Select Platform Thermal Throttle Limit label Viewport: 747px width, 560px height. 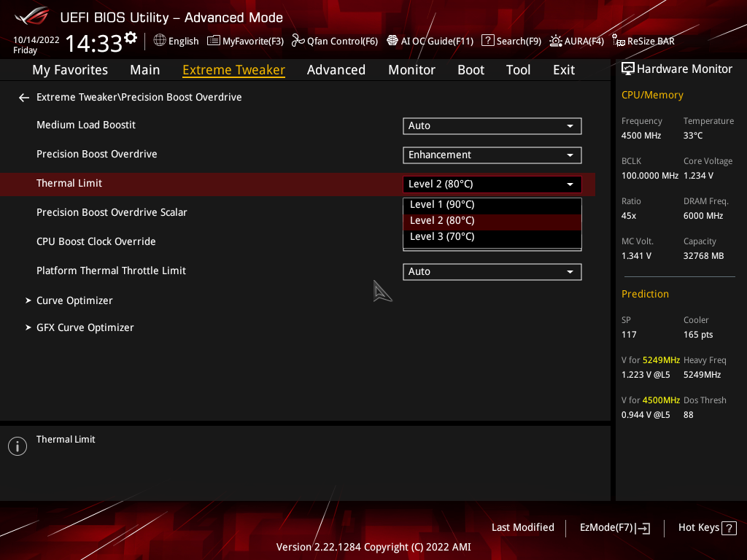coord(111,271)
